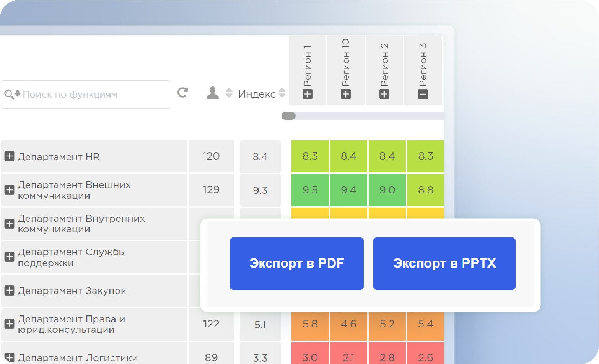Click the person headcount column icon
This screenshot has width=599, height=364.
tap(213, 93)
